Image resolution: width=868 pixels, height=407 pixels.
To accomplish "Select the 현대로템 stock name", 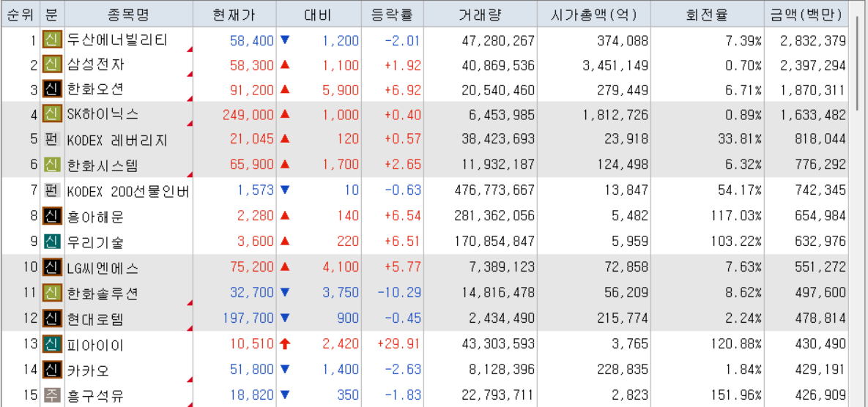I will 95,319.
